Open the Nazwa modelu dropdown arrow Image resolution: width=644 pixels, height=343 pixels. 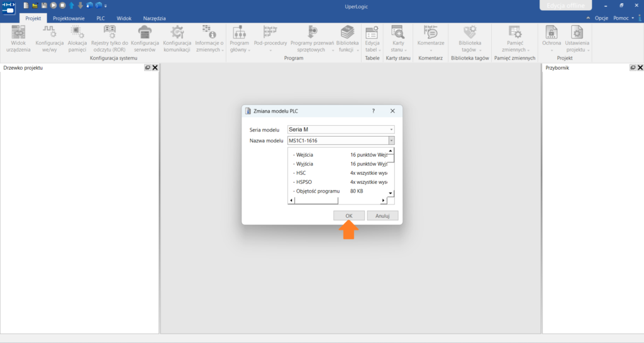tap(391, 140)
